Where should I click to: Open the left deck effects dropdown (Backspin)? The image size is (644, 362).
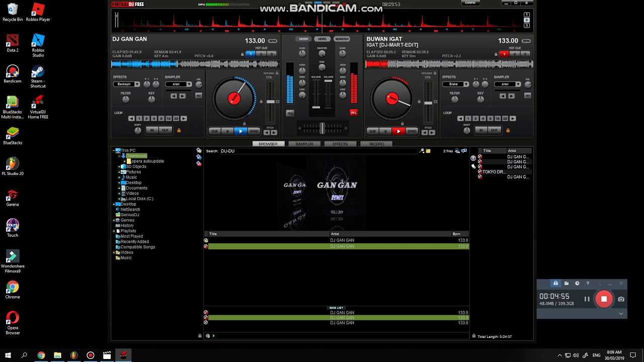point(127,84)
